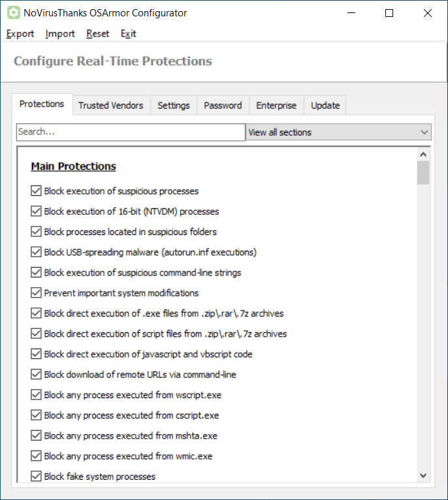Select the Enterprise tab

(276, 105)
